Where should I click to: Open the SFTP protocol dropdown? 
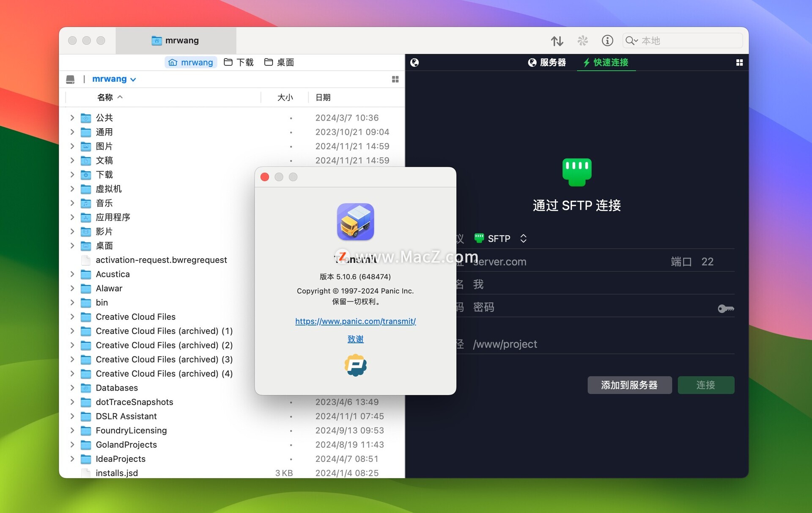click(x=500, y=239)
